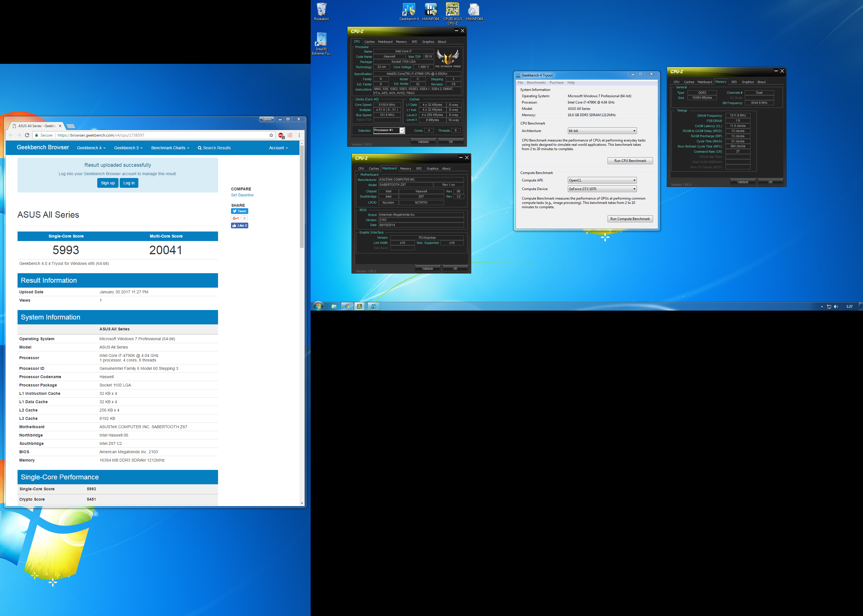
Task: Switch to Chrome from the taskbar
Action: pos(347,306)
